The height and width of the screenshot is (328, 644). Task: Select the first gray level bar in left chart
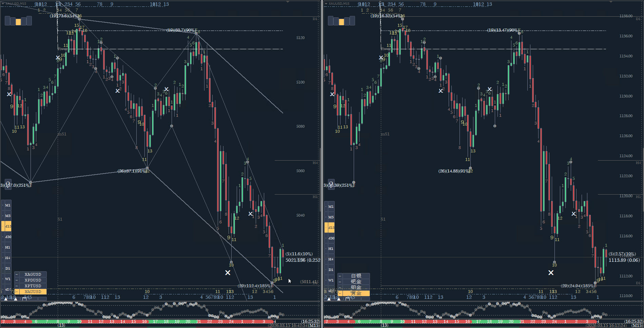pos(7,21)
